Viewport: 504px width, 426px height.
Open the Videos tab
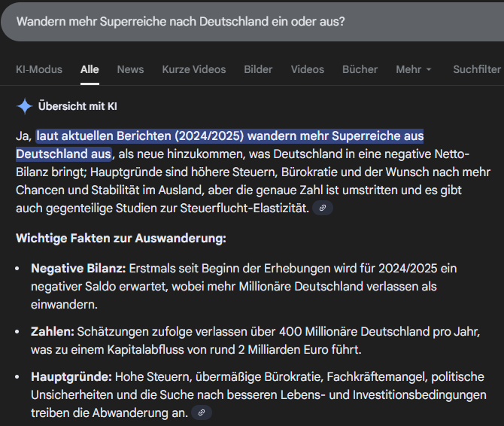coord(307,69)
